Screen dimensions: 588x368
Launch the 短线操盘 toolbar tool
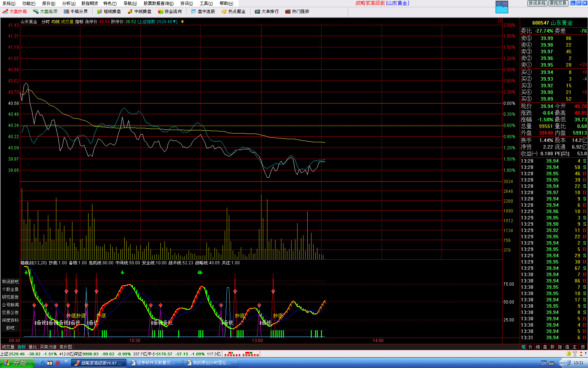(109, 12)
